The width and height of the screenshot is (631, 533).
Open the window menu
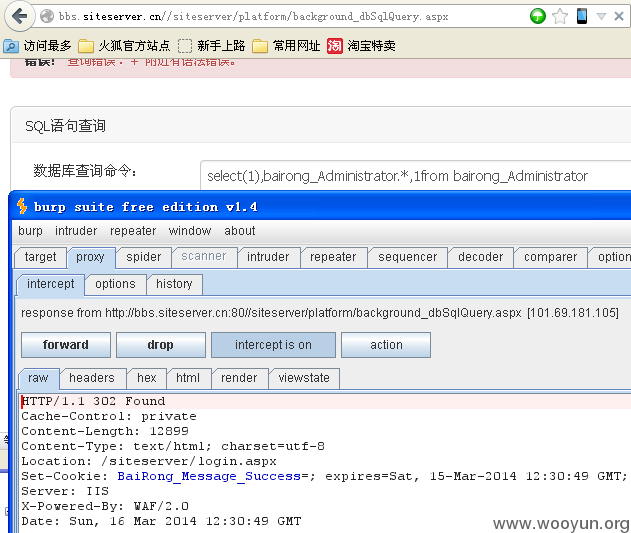tap(190, 231)
